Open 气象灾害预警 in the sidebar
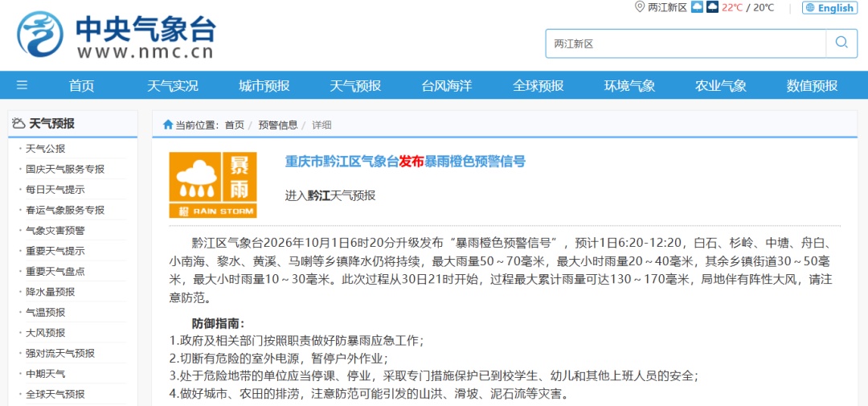Viewport: 868px width, 406px height. (55, 231)
